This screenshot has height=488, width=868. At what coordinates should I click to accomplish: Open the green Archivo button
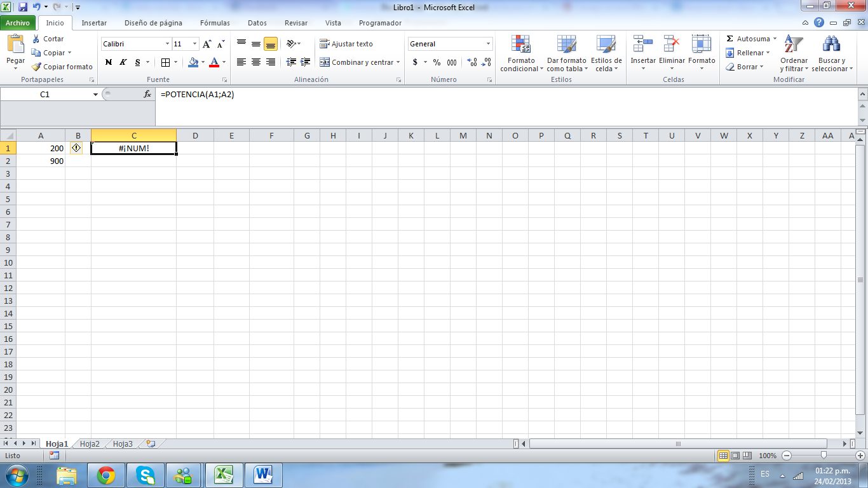pos(18,23)
